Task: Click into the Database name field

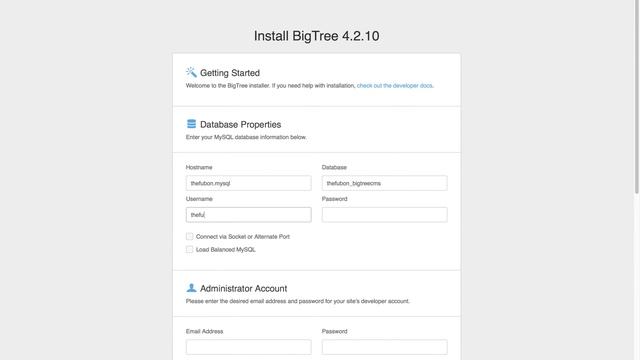Action: click(x=384, y=183)
